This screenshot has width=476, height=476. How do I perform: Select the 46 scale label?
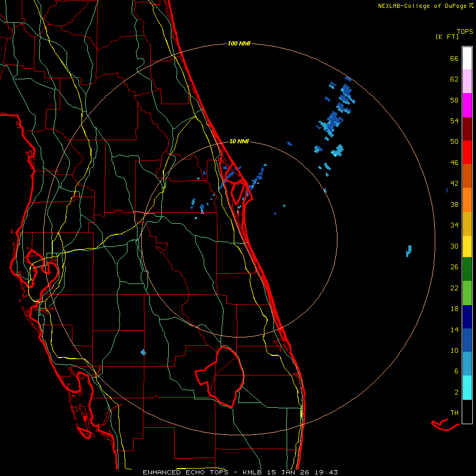point(454,163)
